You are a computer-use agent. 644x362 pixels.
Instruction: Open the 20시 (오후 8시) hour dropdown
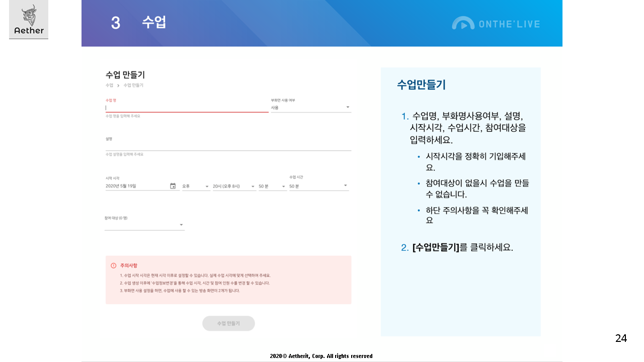pos(234,187)
